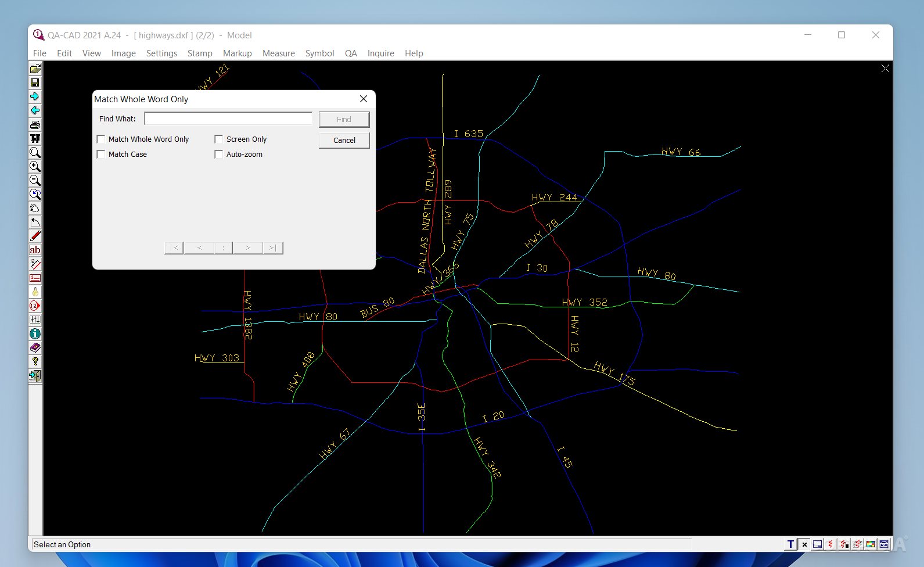Click the settings sliders icon

click(35, 320)
